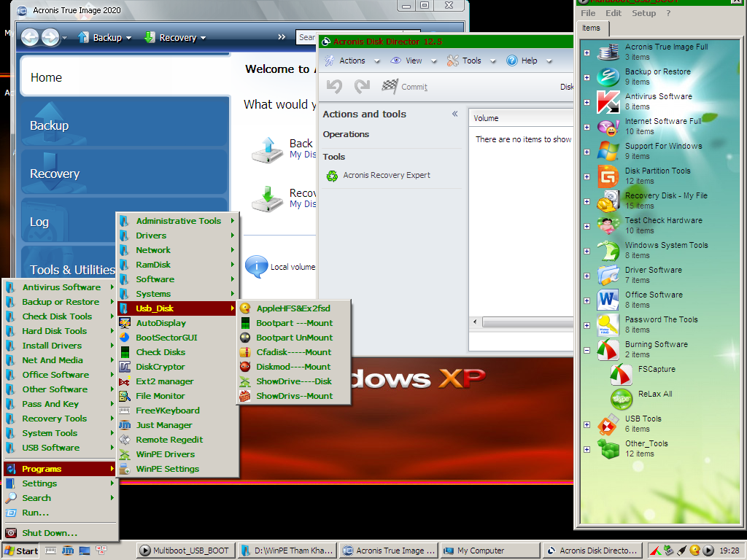
Task: Open the Usb_Disk submenu entry
Action: pos(177,308)
